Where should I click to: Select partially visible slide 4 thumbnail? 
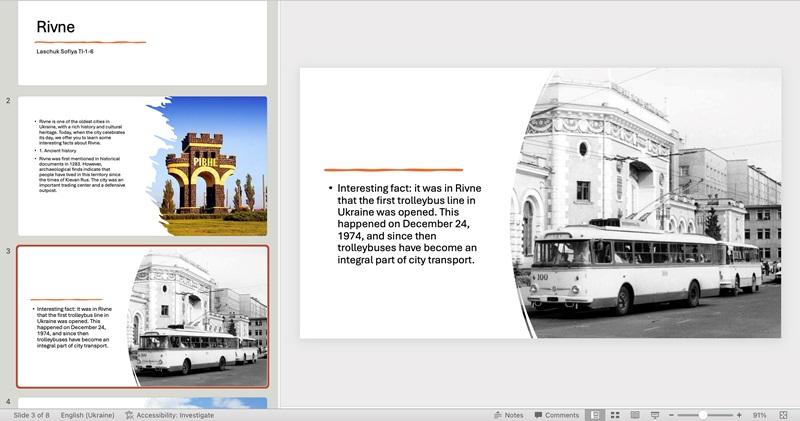point(142,403)
